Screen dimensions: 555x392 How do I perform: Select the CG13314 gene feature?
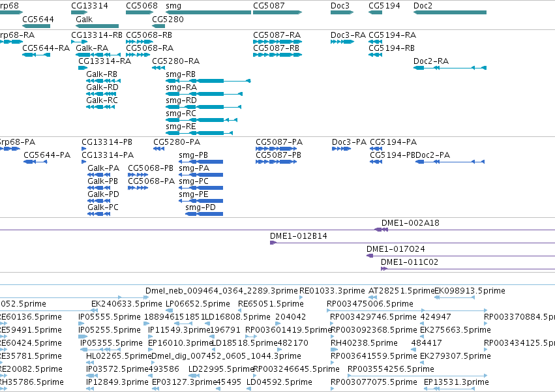(x=80, y=12)
